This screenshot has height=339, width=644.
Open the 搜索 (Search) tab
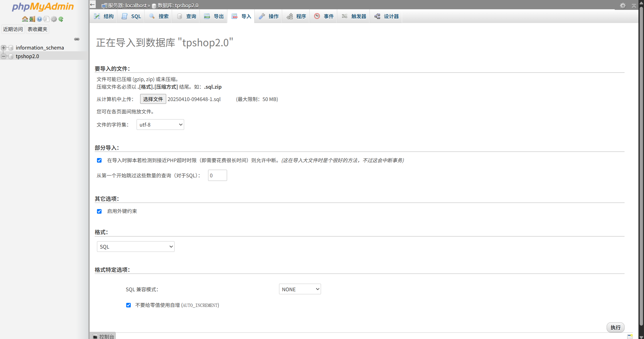click(159, 16)
